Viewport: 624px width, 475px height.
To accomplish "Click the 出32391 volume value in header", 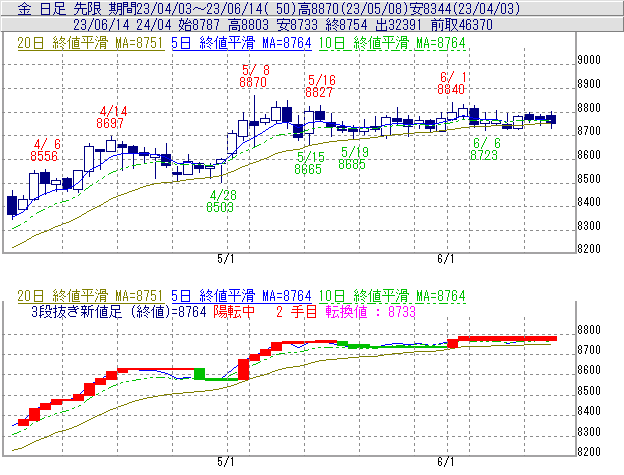I will click(399, 25).
